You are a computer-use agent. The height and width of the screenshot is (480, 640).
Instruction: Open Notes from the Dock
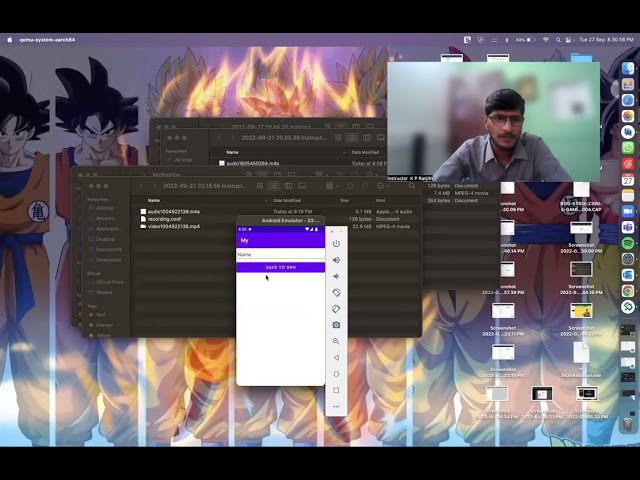point(628,196)
